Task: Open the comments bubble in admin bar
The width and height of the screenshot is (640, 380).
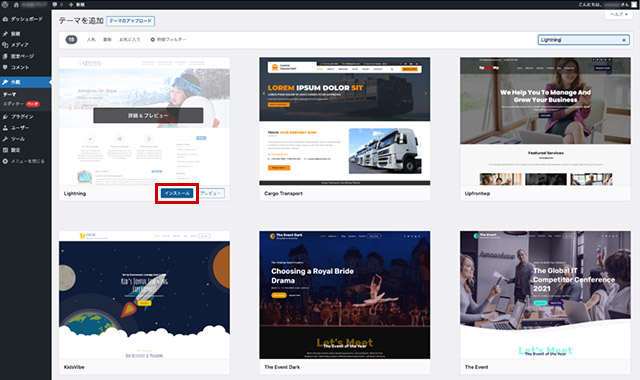Action: coord(57,4)
